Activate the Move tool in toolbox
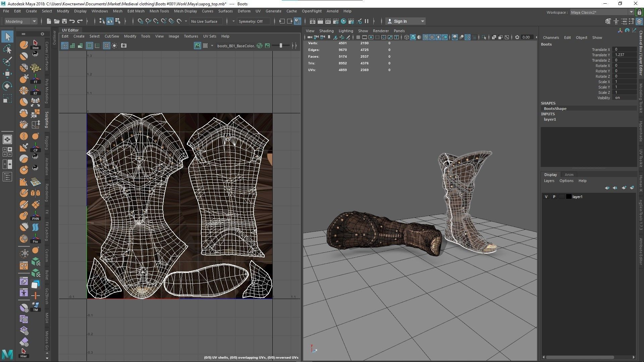644x362 pixels. (x=7, y=74)
